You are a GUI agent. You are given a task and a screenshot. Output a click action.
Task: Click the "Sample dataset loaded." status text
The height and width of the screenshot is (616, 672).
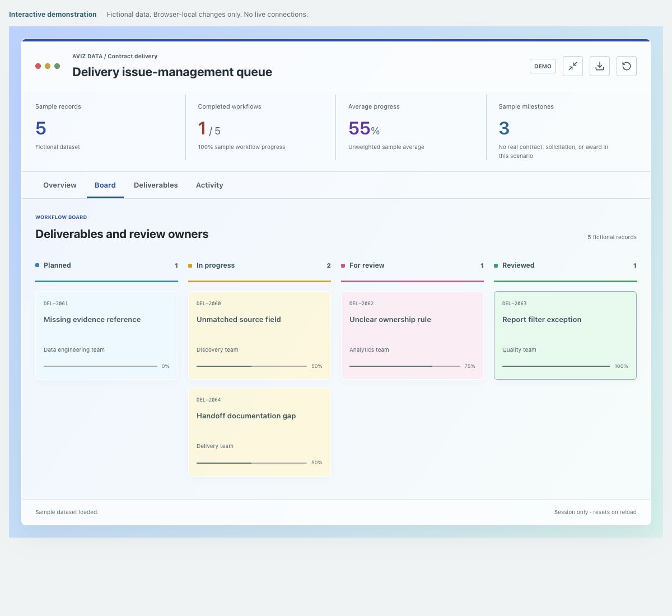(x=67, y=512)
